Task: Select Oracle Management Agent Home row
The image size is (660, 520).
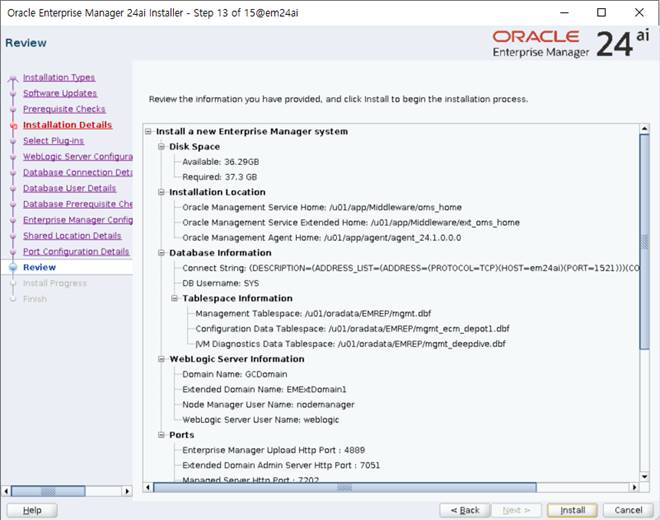Action: (322, 237)
